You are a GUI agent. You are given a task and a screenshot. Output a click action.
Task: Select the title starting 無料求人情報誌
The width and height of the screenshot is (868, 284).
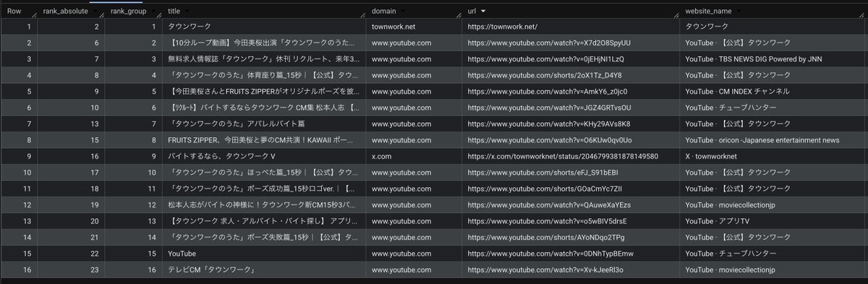click(x=263, y=59)
